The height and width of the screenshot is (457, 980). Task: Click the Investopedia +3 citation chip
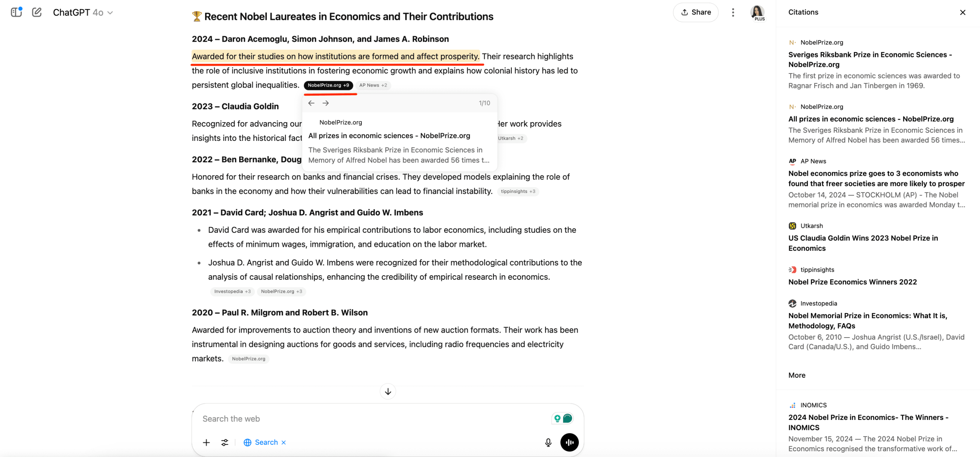coord(232,291)
